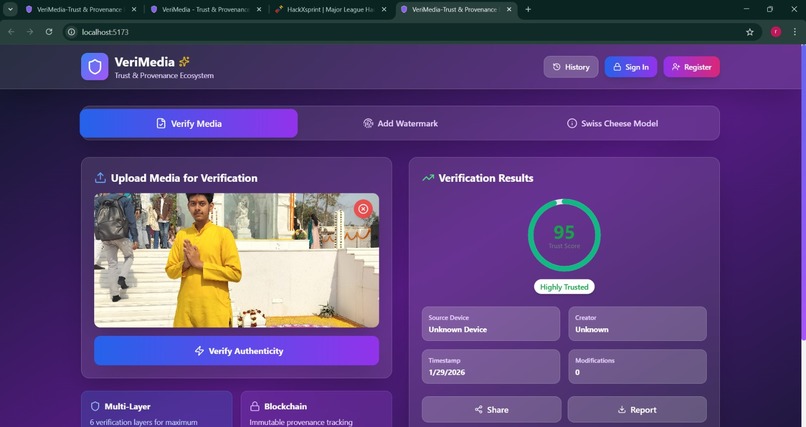
Task: Go forward with the browser forward arrow
Action: [30, 32]
